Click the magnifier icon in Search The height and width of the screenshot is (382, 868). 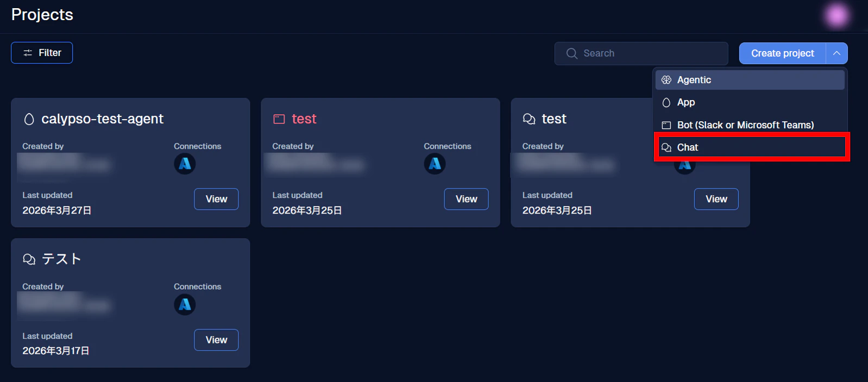(571, 53)
